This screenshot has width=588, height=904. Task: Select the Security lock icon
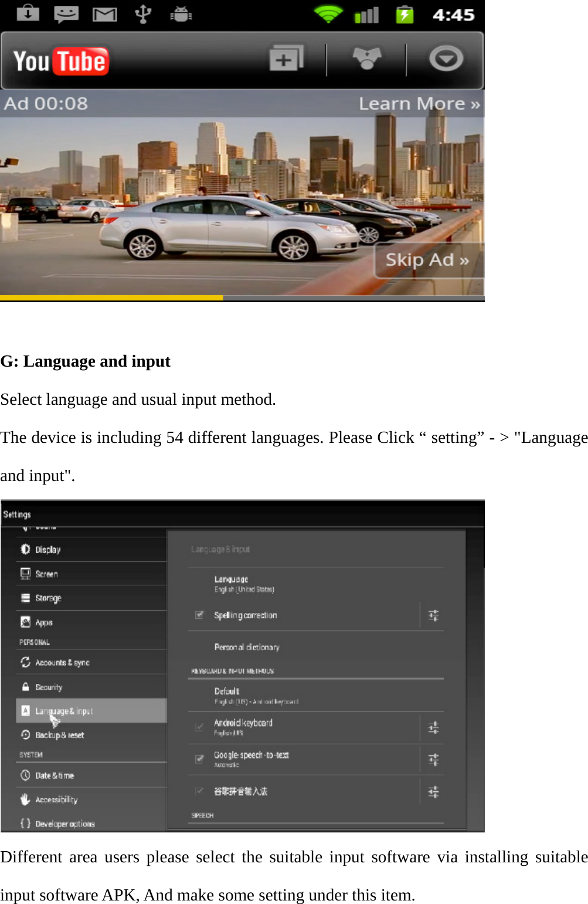click(x=25, y=686)
